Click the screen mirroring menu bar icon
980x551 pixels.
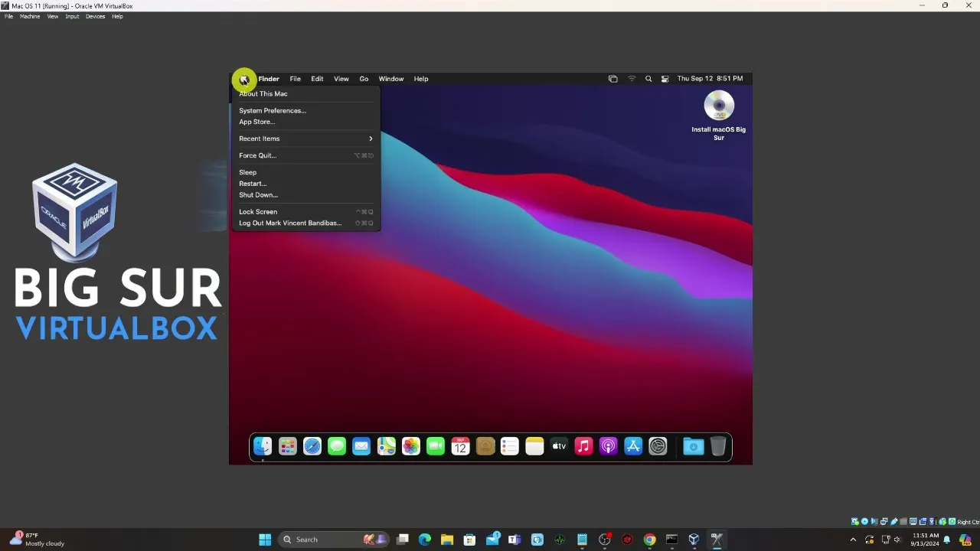tap(612, 79)
